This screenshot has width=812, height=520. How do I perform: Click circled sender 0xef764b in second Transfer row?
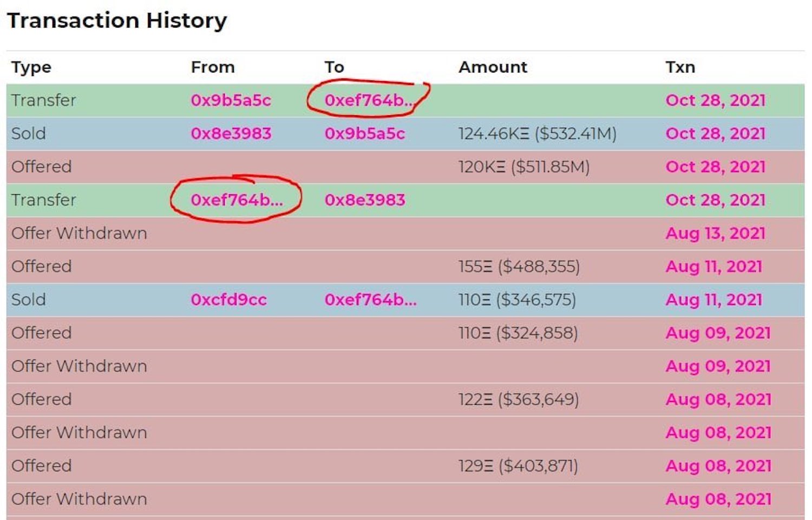(x=236, y=200)
